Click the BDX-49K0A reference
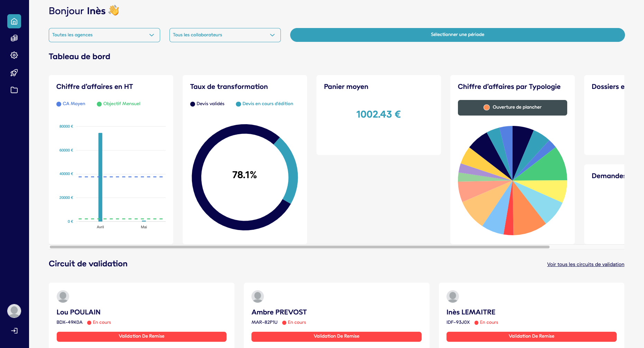Viewport: 644px width, 348px height. coord(70,322)
